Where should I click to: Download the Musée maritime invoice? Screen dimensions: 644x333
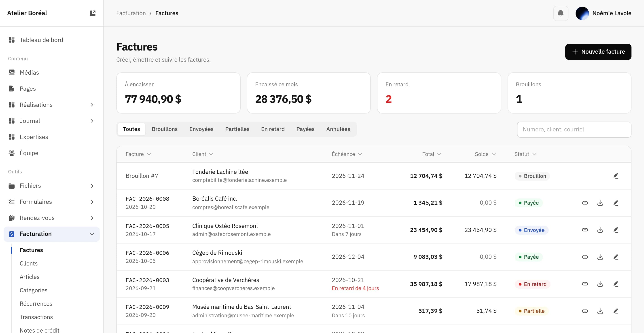click(600, 311)
